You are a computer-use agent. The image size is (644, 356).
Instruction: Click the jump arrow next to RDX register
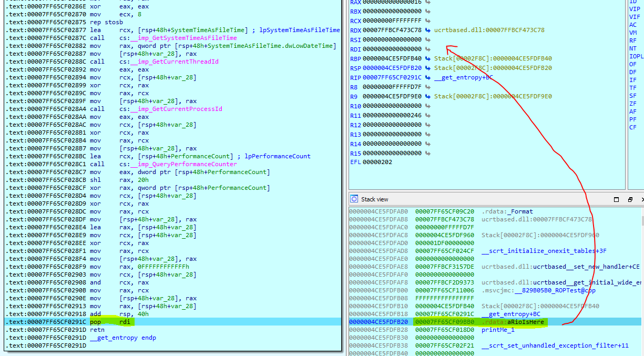(x=427, y=30)
